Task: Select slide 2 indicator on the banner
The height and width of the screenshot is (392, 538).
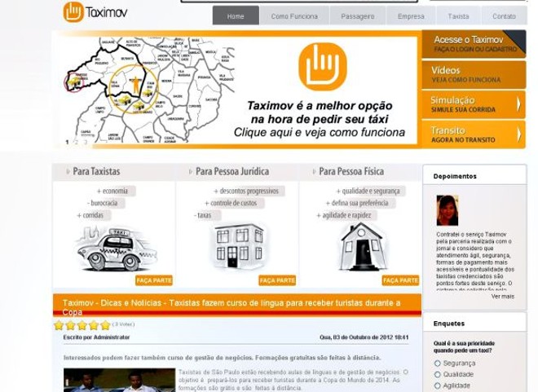Action: 77,142
